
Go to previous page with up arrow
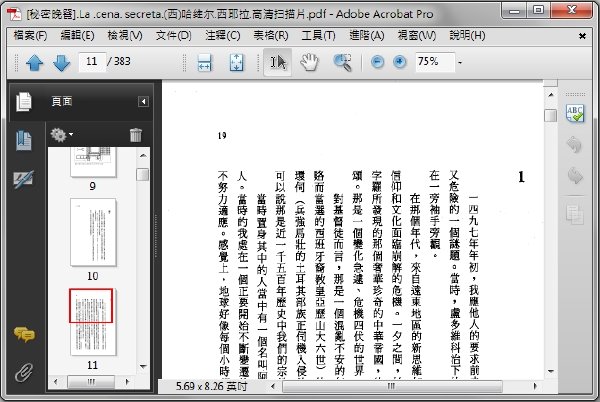pyautogui.click(x=34, y=63)
